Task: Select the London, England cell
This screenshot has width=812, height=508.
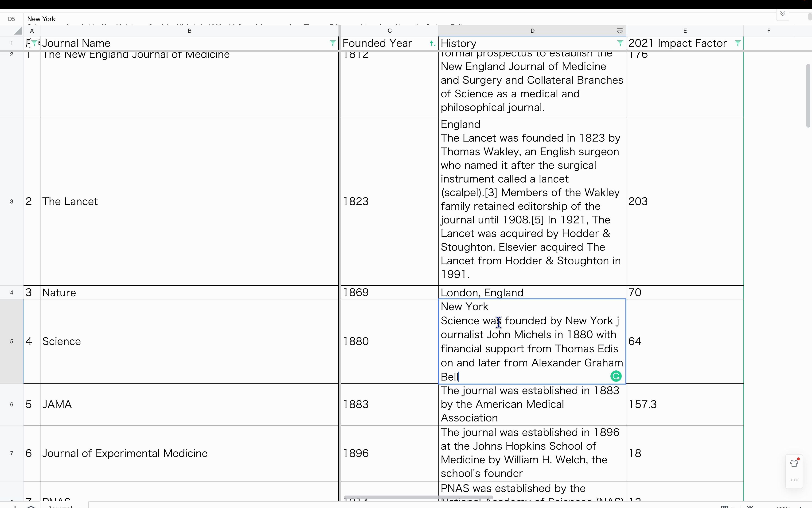Action: click(x=532, y=292)
